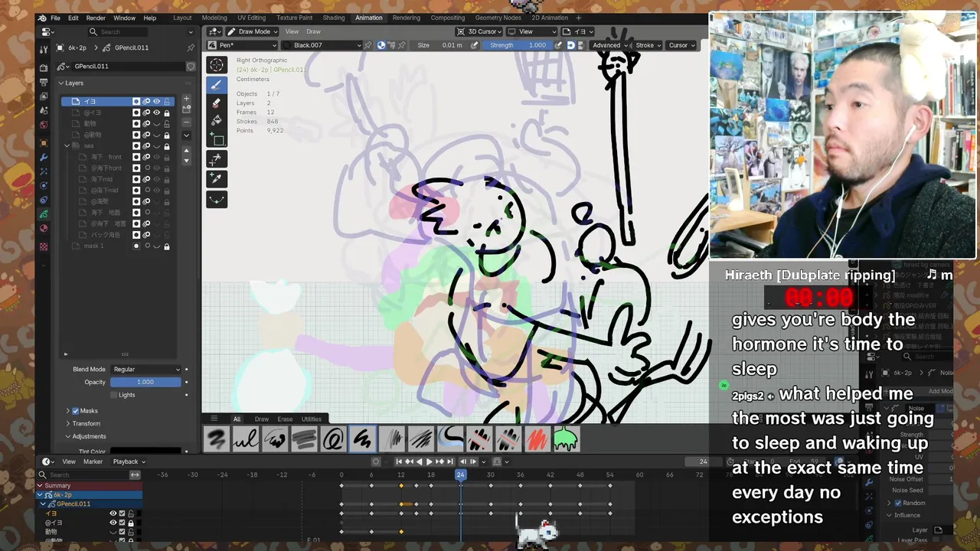Select the Interpolate tool

(217, 199)
